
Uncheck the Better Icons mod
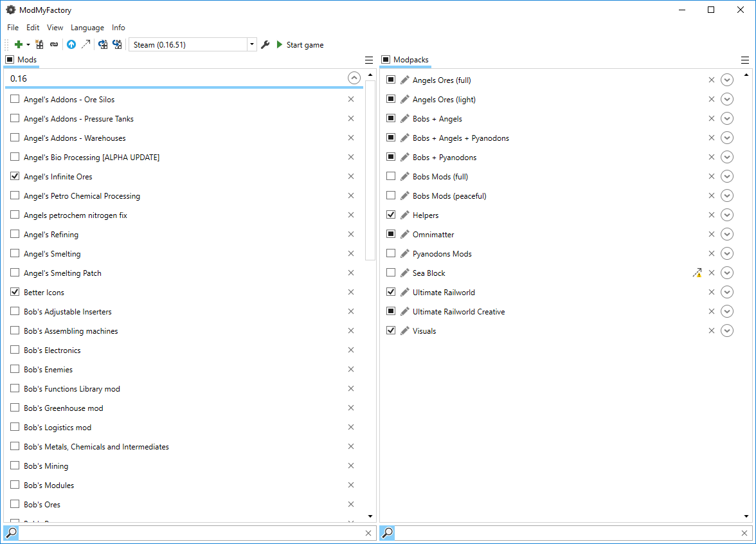15,292
